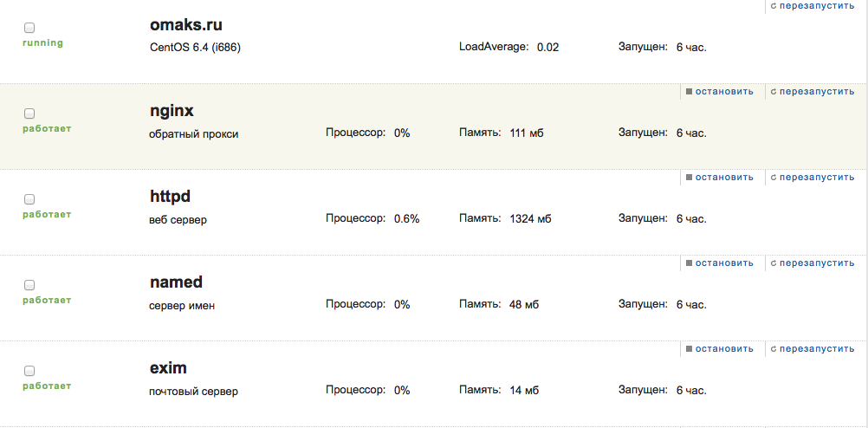
Task: Open the omaks.ru server title
Action: [x=186, y=25]
